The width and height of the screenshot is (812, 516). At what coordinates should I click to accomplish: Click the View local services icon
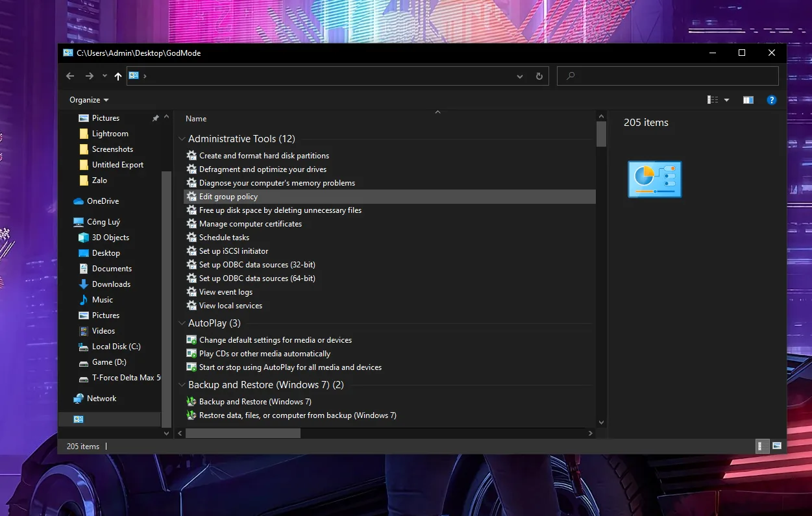191,306
